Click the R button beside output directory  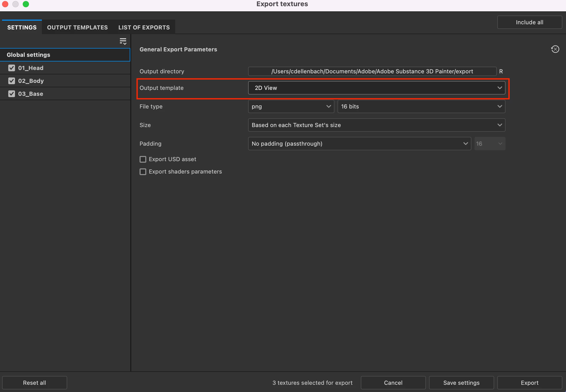(x=501, y=71)
